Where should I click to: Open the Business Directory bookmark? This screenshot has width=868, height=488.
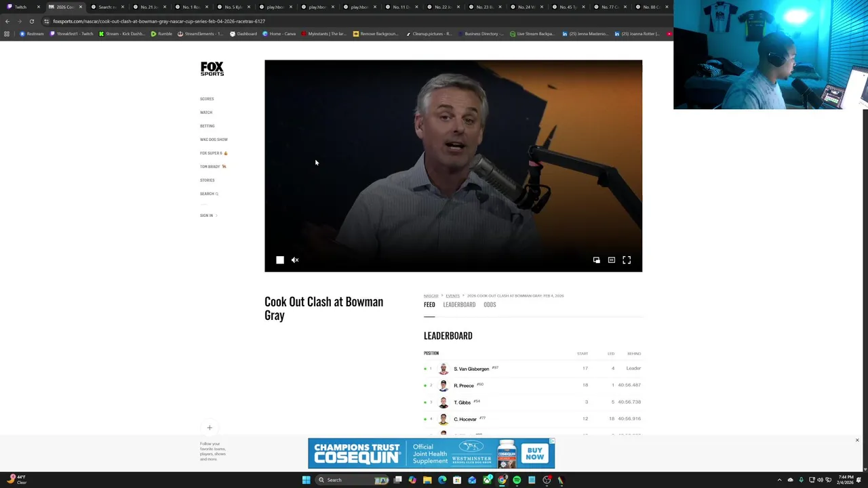(481, 34)
